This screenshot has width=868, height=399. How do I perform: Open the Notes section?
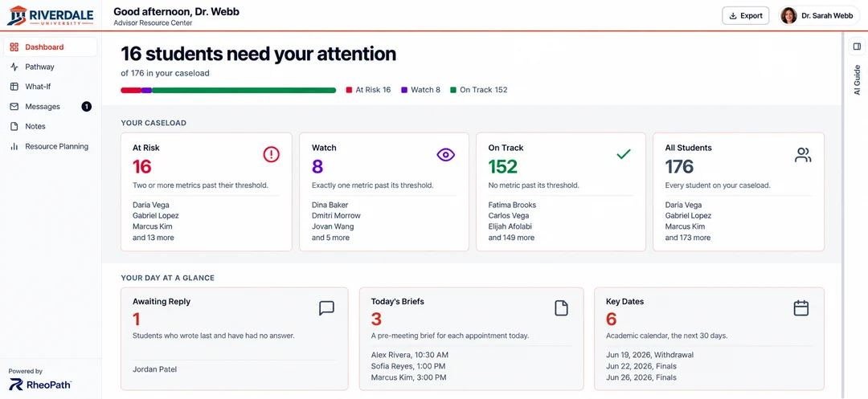point(50,127)
